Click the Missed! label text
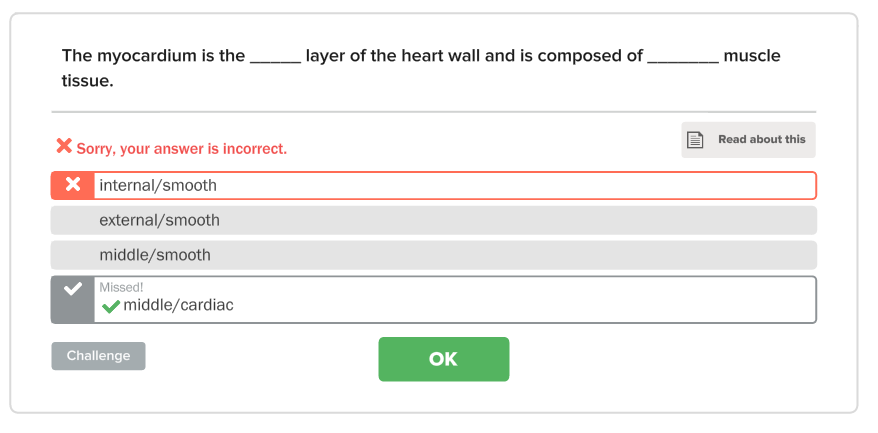878x433 pixels. (121, 287)
